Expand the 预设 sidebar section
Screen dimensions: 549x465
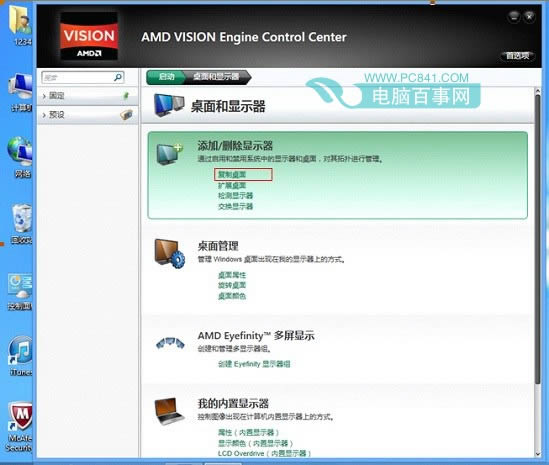point(88,115)
